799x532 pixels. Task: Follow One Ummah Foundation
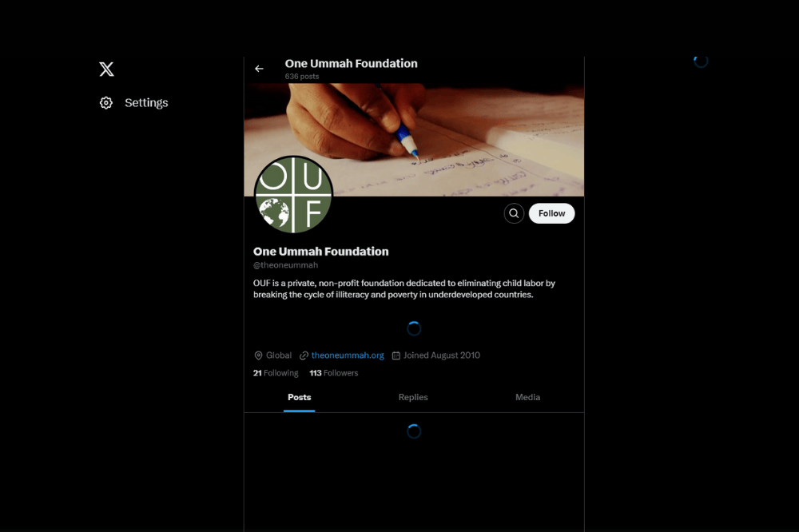(x=552, y=213)
